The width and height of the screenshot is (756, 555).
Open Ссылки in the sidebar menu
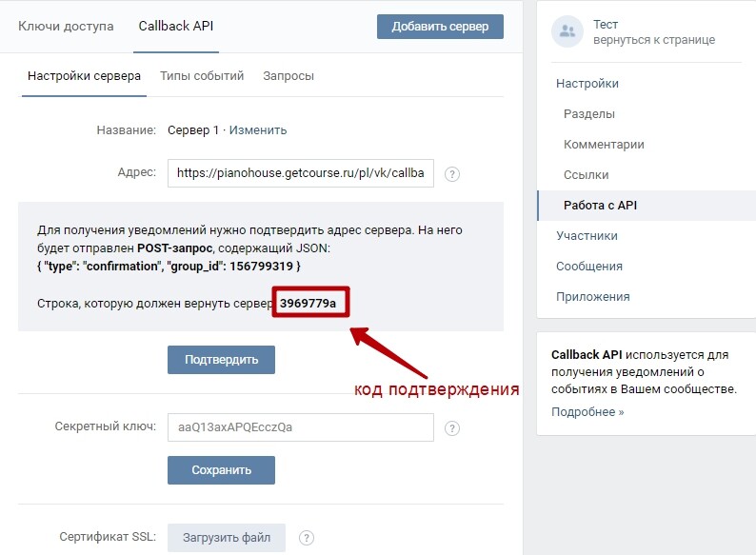586,175
